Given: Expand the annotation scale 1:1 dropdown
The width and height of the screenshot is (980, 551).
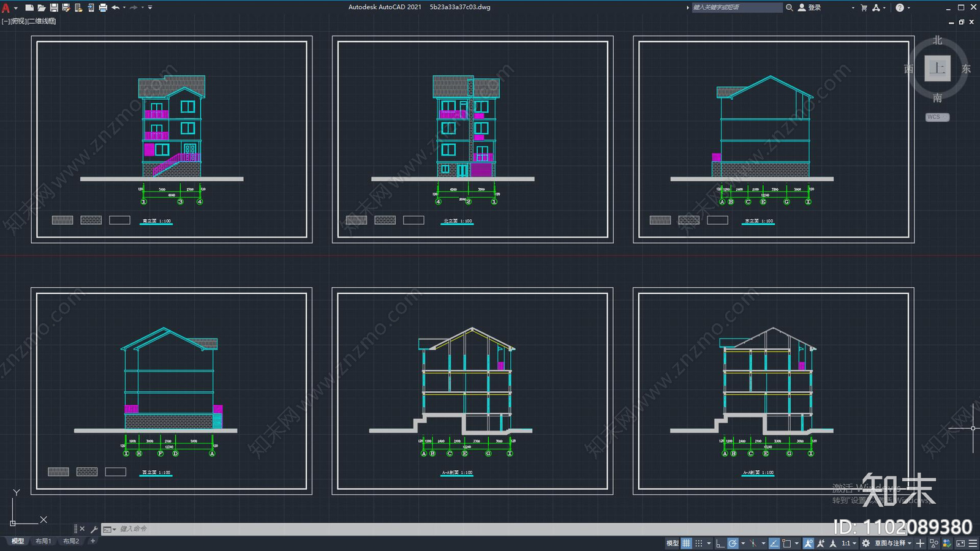Looking at the screenshot, I should (x=848, y=543).
